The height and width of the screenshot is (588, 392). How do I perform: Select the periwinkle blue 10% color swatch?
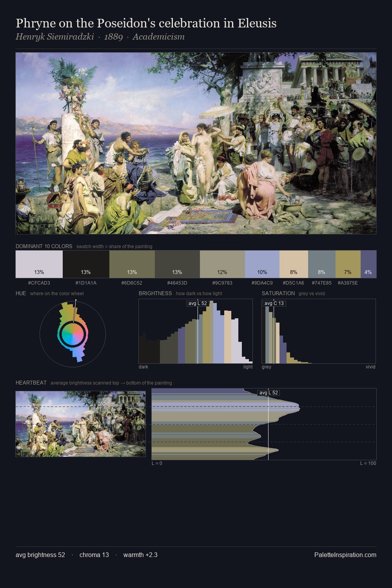[262, 264]
